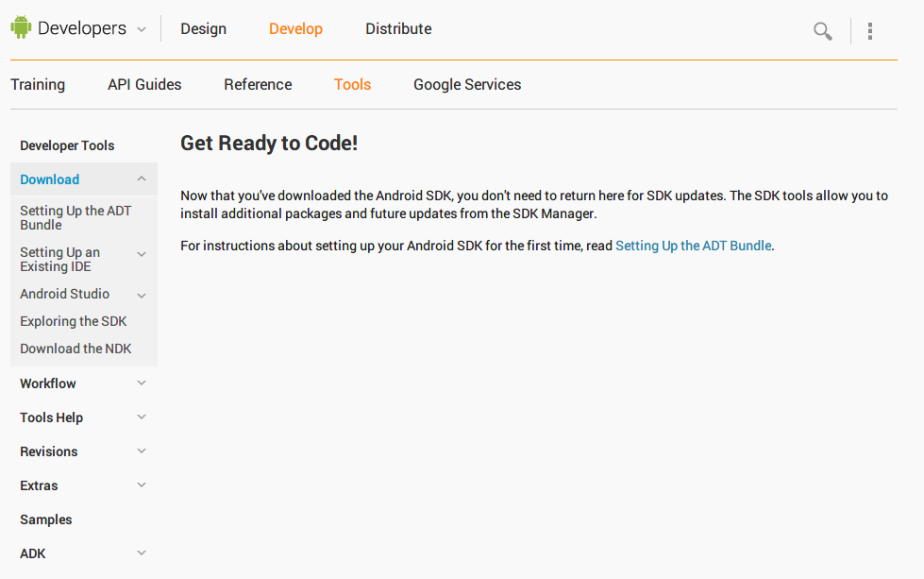
Task: Open search with the magnifying glass icon
Action: (x=822, y=31)
